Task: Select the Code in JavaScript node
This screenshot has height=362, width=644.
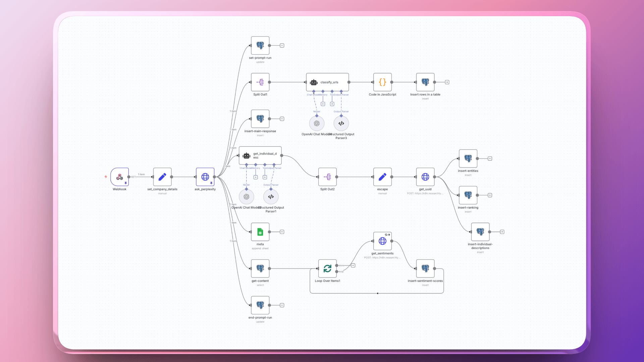Action: pyautogui.click(x=382, y=82)
